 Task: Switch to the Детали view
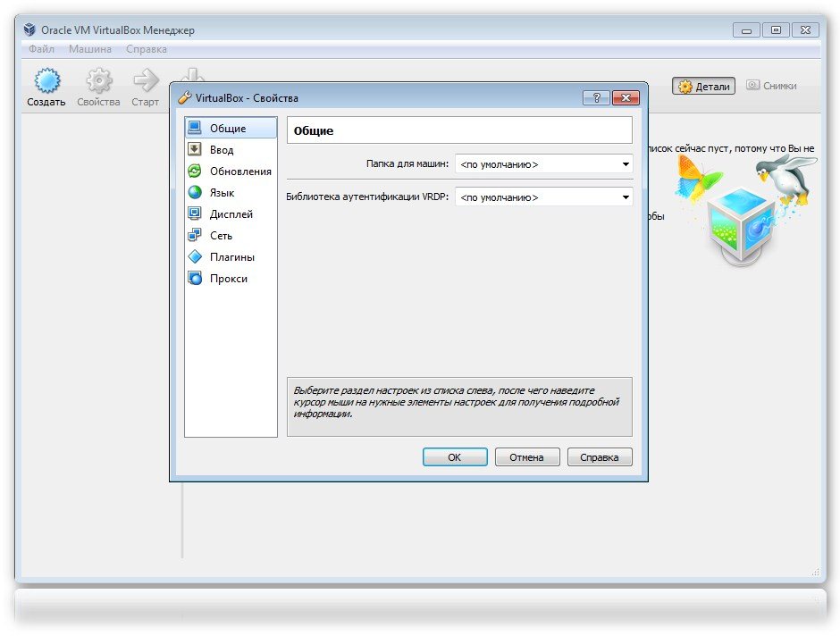tap(704, 87)
